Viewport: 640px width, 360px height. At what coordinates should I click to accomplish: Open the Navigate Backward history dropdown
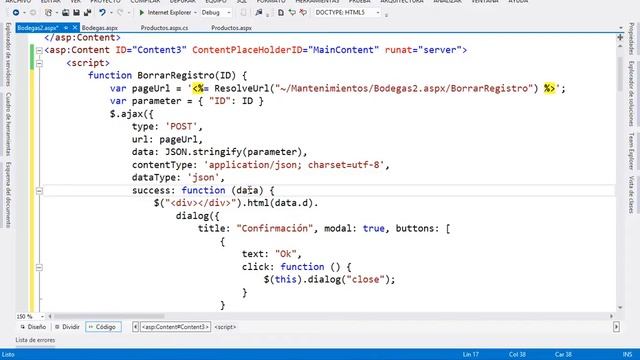24,13
